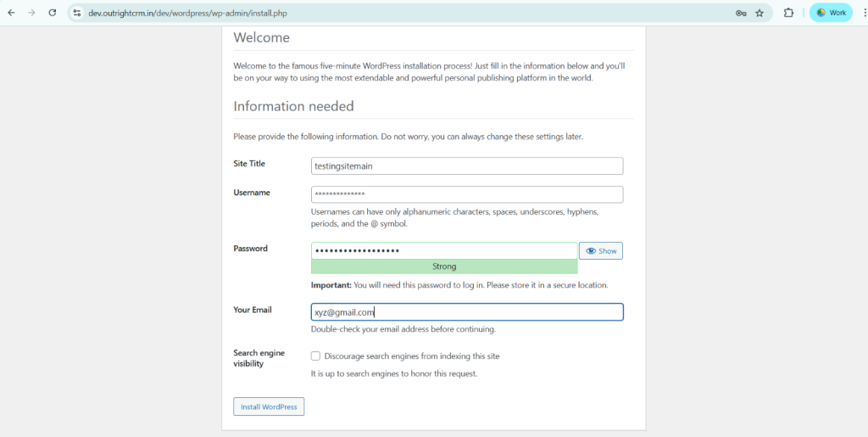Image resolution: width=868 pixels, height=437 pixels.
Task: Click the Username label
Action: coord(252,193)
